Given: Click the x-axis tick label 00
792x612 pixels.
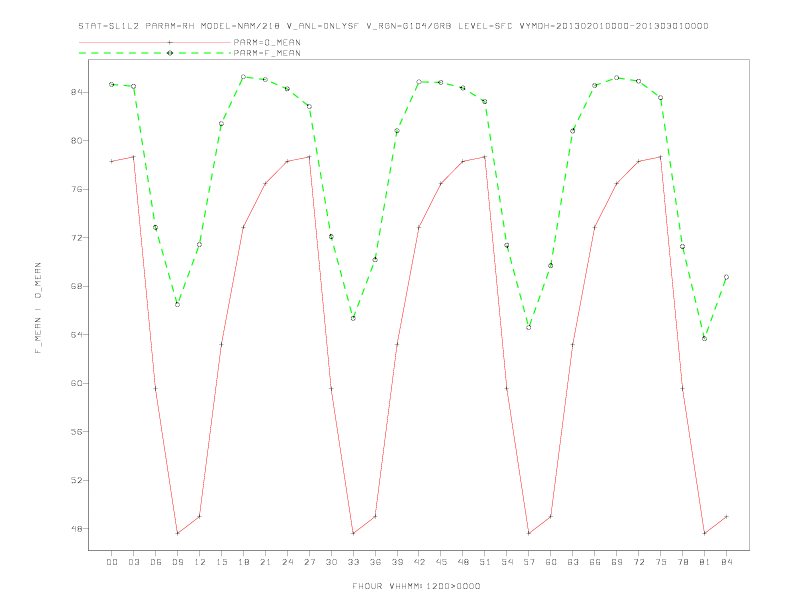Looking at the screenshot, I should pos(112,562).
